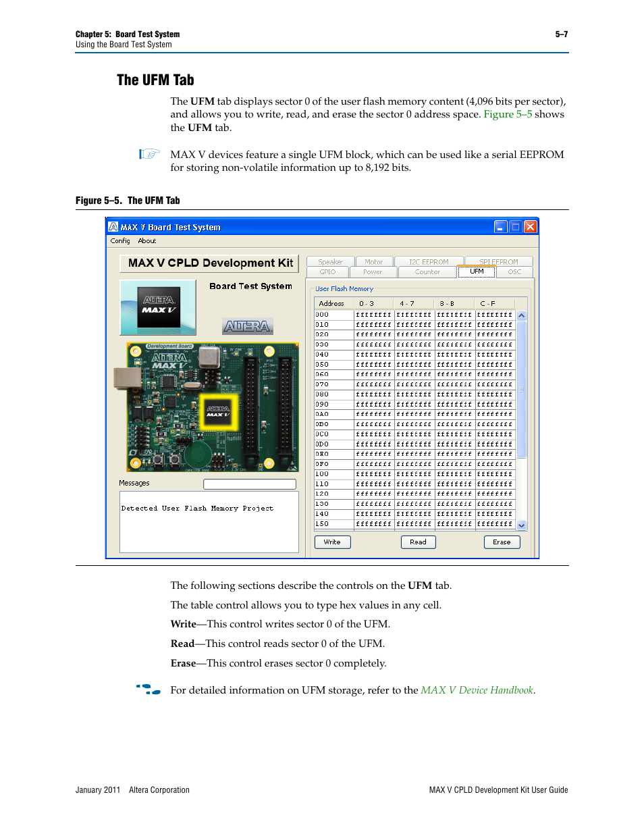Select the C-F cell in row 0F0
Screen dimensions: 644x834
pyautogui.click(x=495, y=464)
